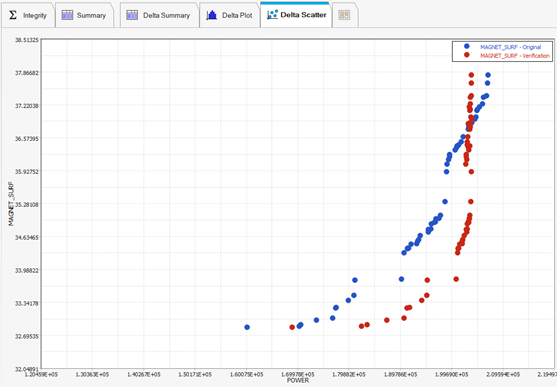This screenshot has width=557, height=387.
Task: Select the Delta Scatter tab
Action: [x=296, y=15]
